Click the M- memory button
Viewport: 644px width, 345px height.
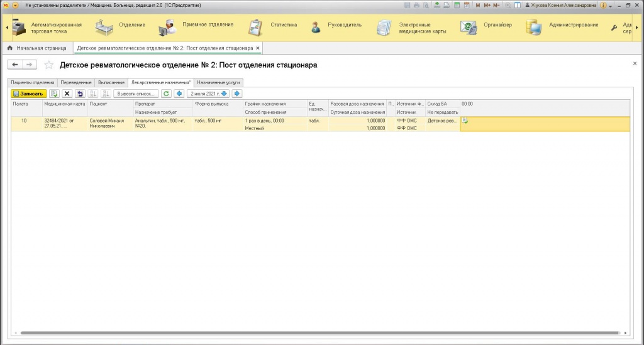[497, 5]
